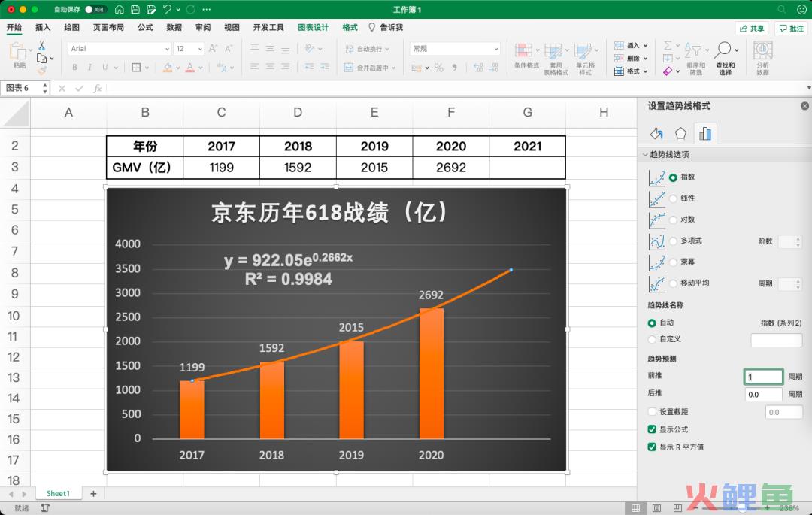Open the 数据 ribbon tab
Viewport: 812px width, 515px height.
(x=174, y=27)
